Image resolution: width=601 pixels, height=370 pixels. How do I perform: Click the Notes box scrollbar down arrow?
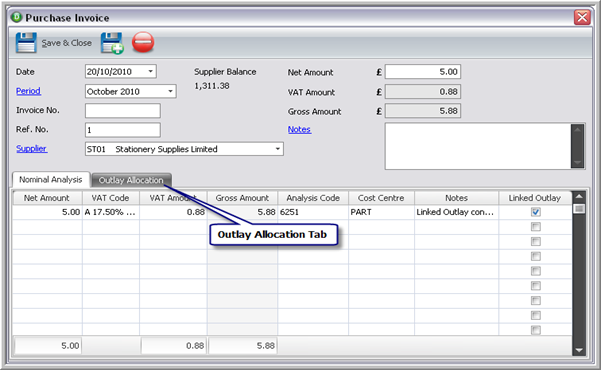pyautogui.click(x=578, y=163)
